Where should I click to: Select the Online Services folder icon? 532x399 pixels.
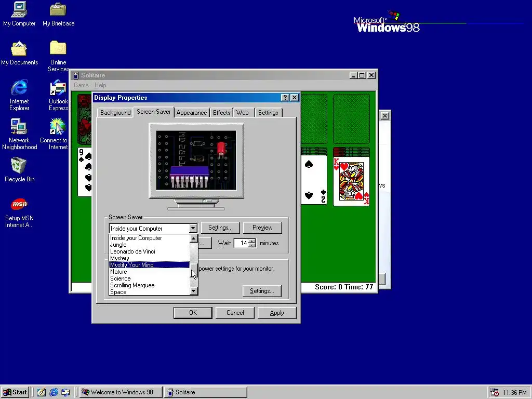point(58,56)
